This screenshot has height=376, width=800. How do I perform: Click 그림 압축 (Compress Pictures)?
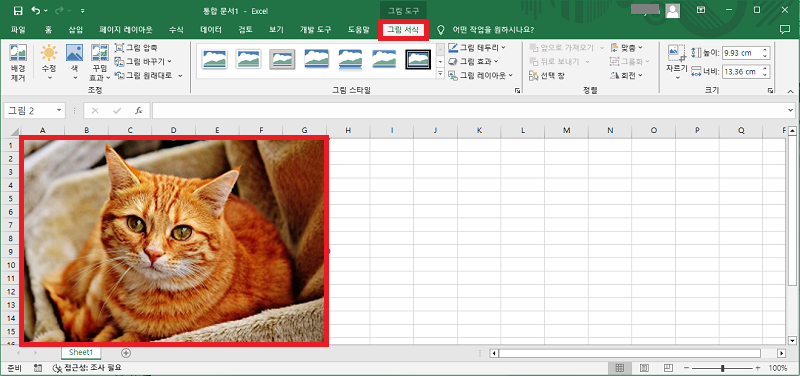[136, 47]
